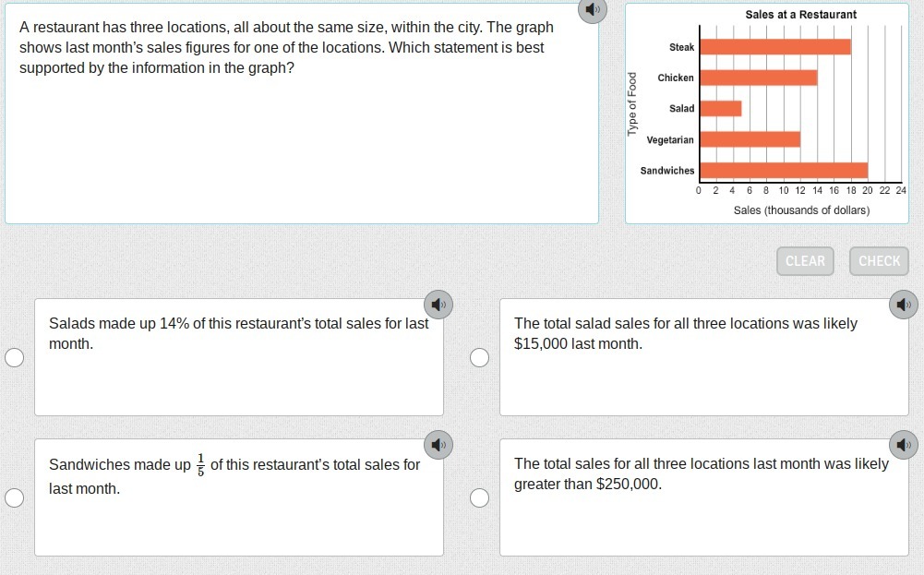Select radio for salads made up 14%
The height and width of the screenshot is (575, 924).
pos(14,358)
